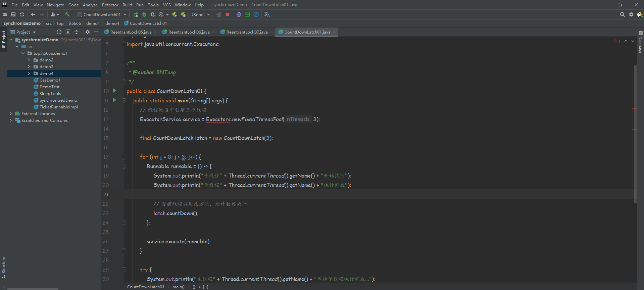Click the Build project hammer icon
The height and width of the screenshot is (290, 644).
click(x=67, y=14)
